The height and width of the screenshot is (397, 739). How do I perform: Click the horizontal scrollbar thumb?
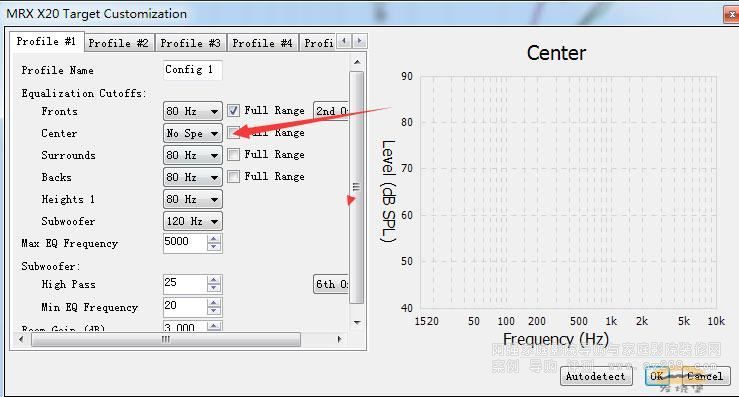coord(166,339)
